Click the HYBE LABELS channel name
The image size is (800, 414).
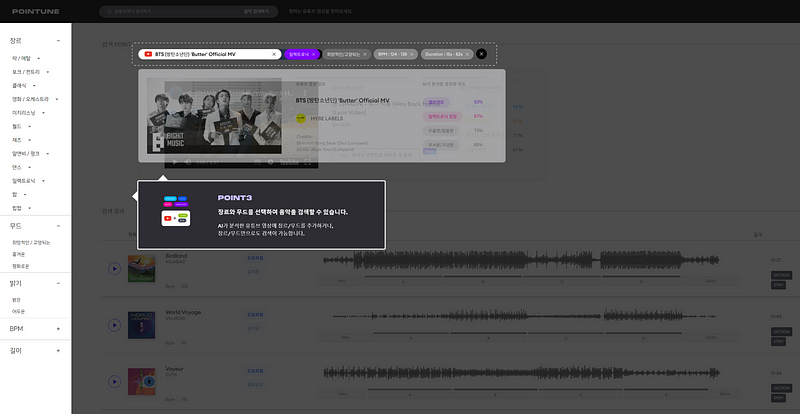pos(327,118)
